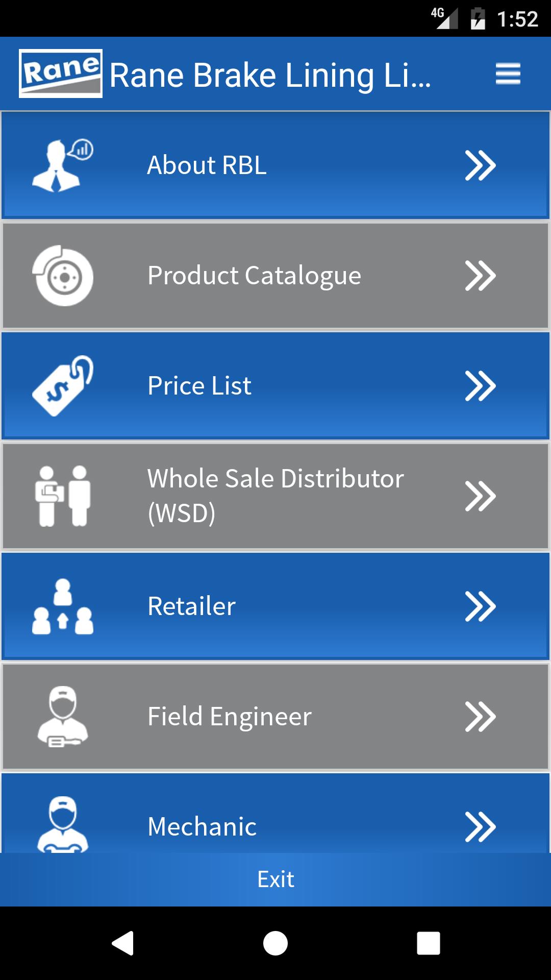The height and width of the screenshot is (980, 551).
Task: Tap the Android home circle button
Action: point(275,943)
